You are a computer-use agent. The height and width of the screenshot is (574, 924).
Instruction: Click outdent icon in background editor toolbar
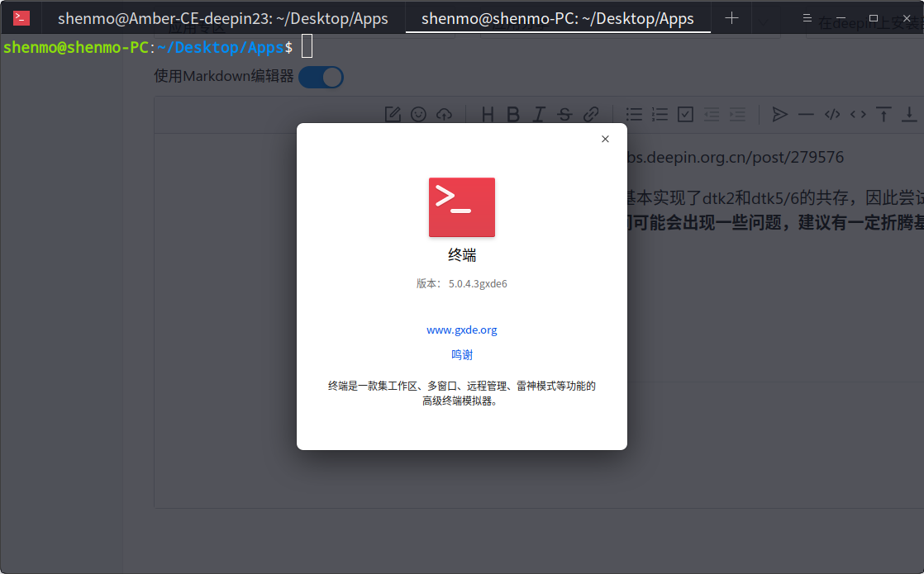pyautogui.click(x=712, y=114)
